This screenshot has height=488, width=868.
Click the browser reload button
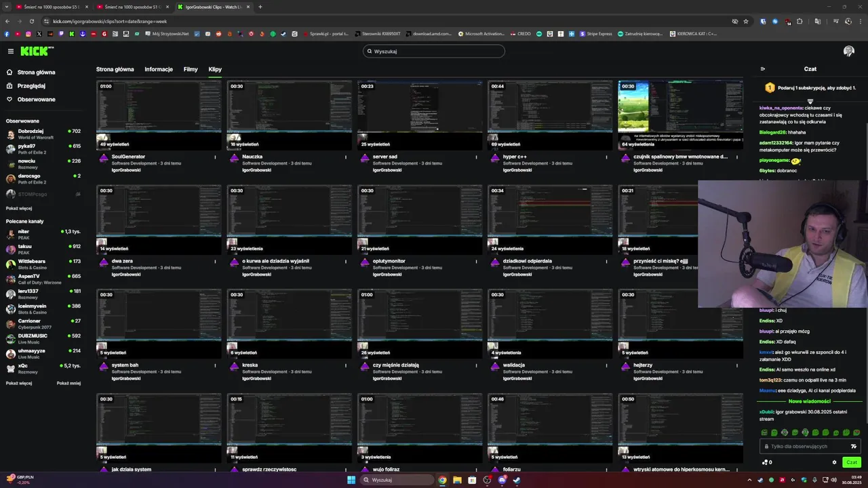click(31, 21)
